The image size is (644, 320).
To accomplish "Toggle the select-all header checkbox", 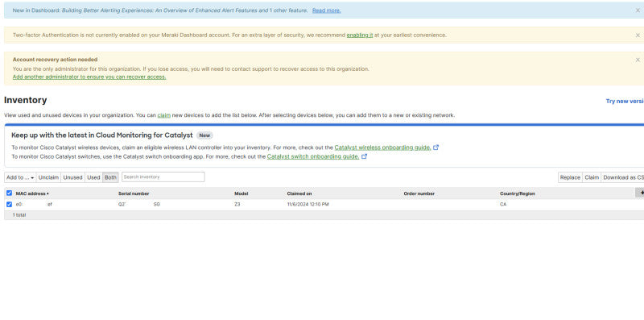I will (9, 193).
